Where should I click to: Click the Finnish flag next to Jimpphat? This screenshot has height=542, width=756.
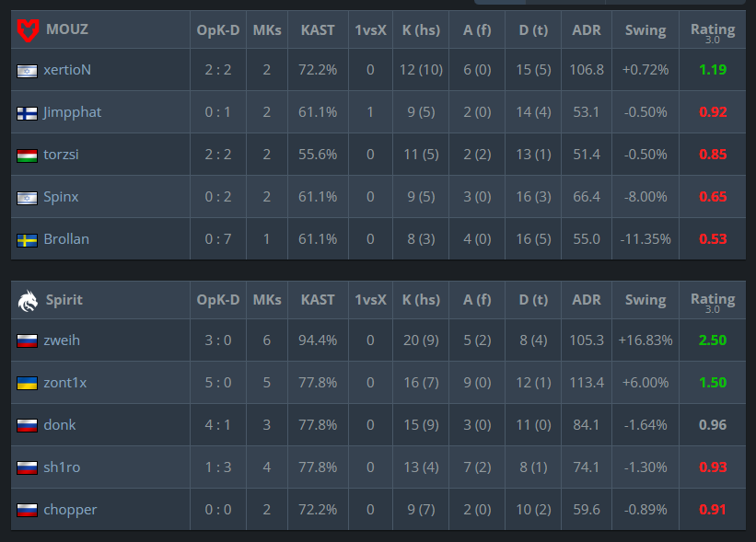[27, 113]
